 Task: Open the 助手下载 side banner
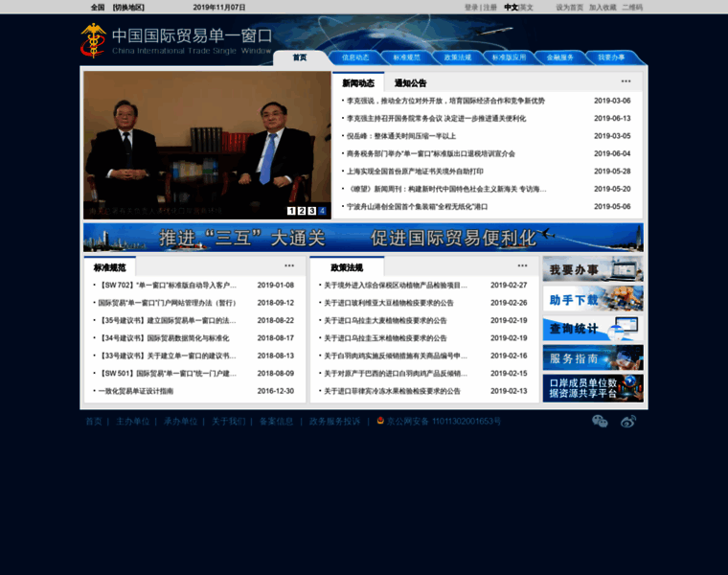tap(593, 299)
